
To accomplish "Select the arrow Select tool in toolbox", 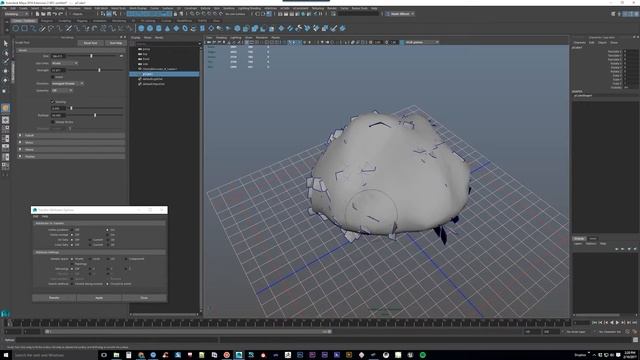I will coord(6,43).
